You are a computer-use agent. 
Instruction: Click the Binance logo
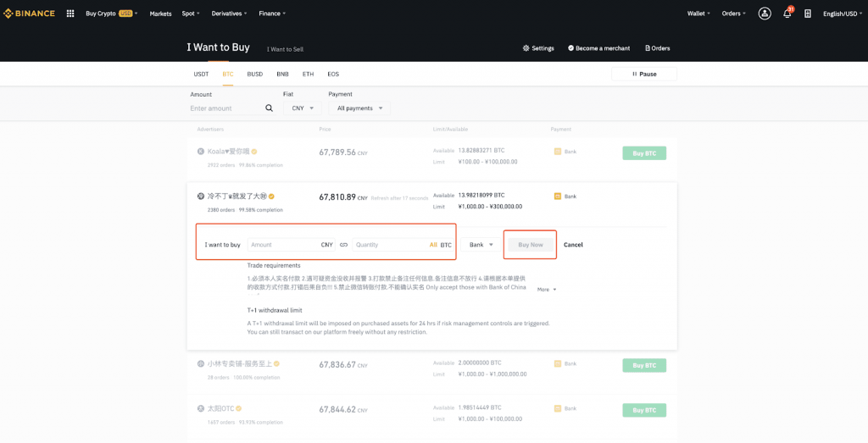[x=30, y=14]
